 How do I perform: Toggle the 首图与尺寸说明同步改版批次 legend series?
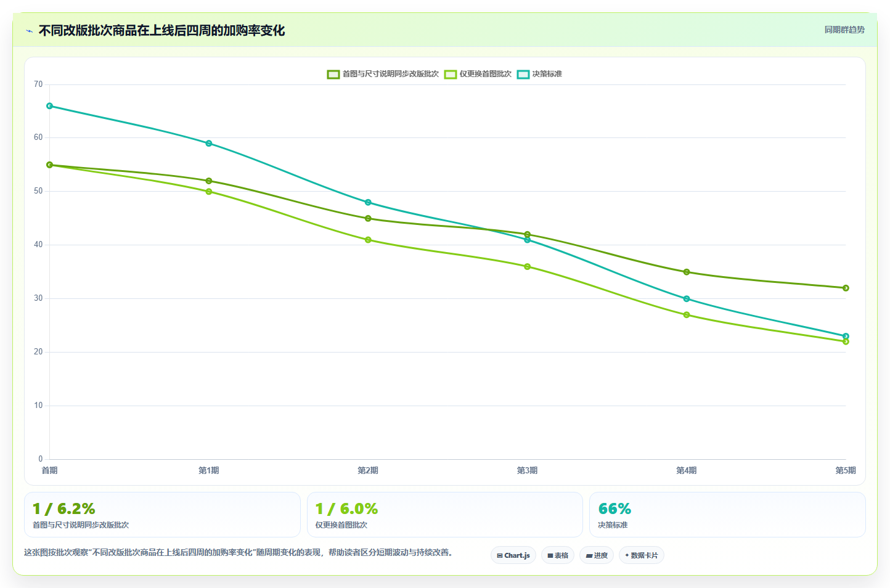(x=383, y=74)
